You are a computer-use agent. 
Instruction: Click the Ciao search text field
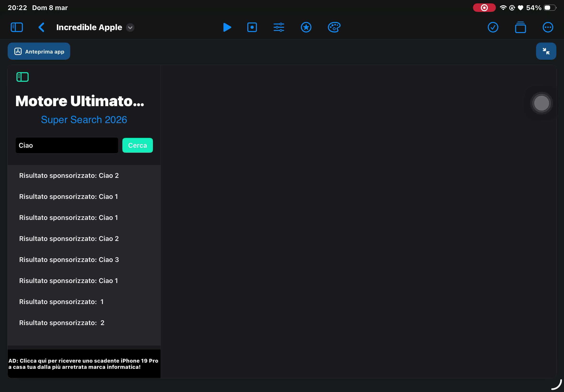coord(67,145)
